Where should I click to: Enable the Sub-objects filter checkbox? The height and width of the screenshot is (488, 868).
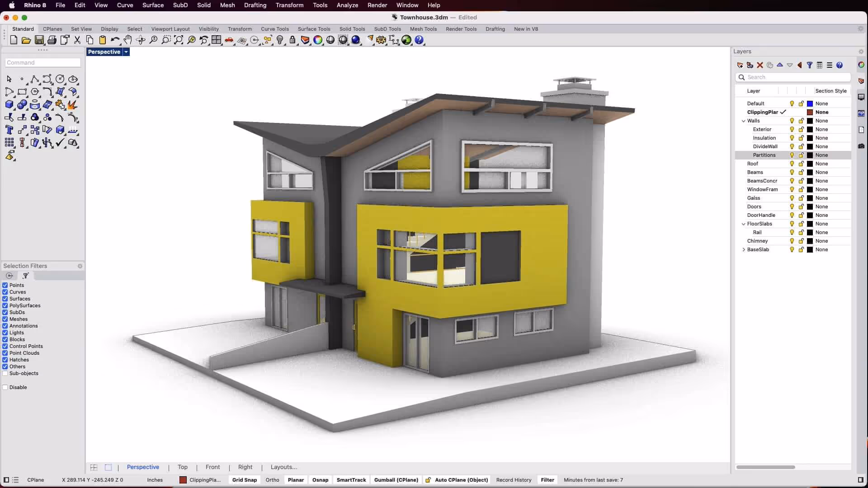click(x=5, y=373)
